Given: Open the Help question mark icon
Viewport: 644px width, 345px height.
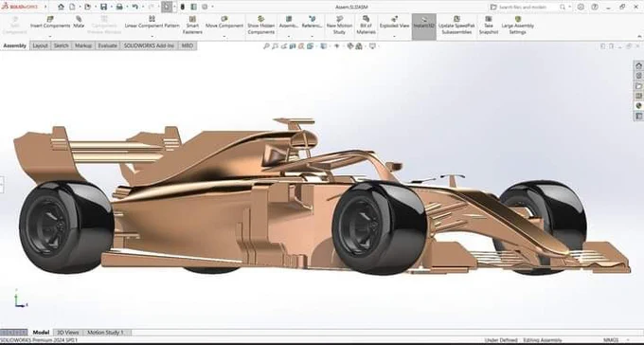Looking at the screenshot, I should (595, 7).
